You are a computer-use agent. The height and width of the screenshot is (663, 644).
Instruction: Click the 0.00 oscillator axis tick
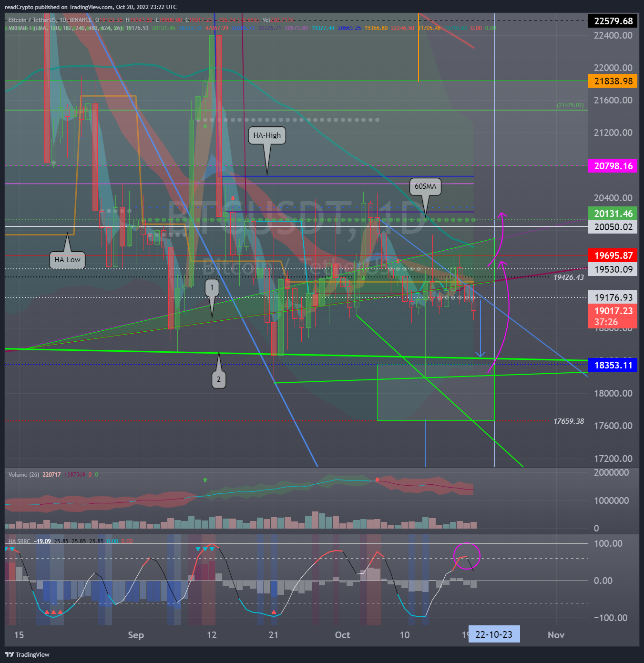pos(603,581)
